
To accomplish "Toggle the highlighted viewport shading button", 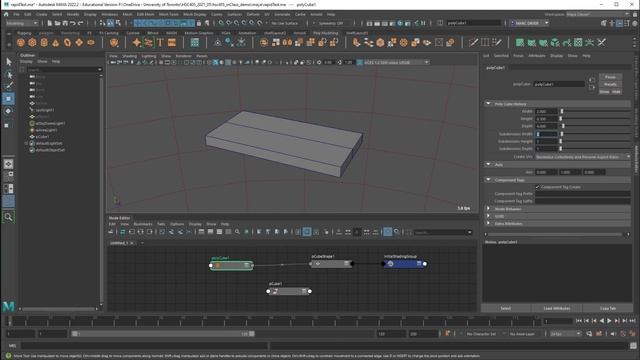I will (216, 62).
